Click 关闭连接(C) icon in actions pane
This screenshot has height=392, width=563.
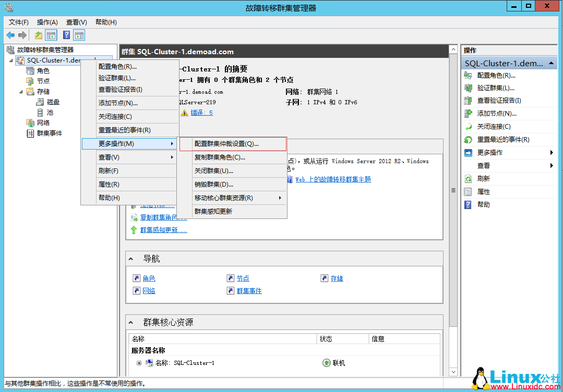[x=468, y=126]
